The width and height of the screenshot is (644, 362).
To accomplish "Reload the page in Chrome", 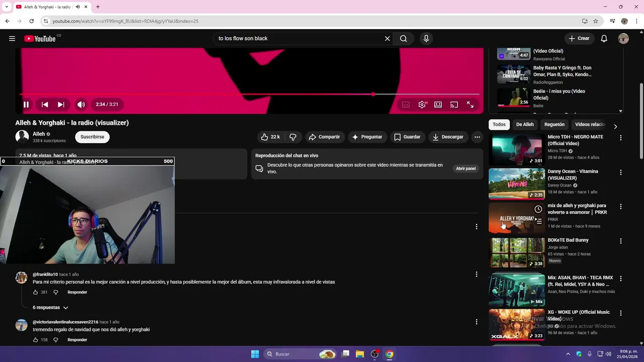I will pyautogui.click(x=31, y=21).
